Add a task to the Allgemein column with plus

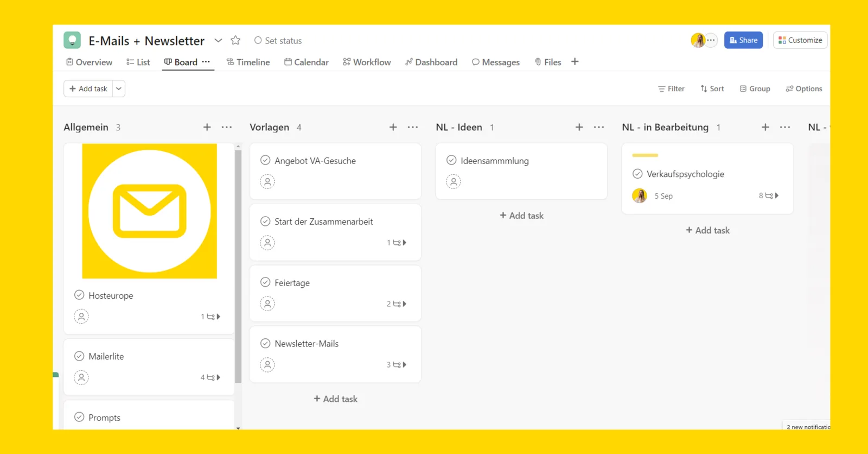(207, 127)
